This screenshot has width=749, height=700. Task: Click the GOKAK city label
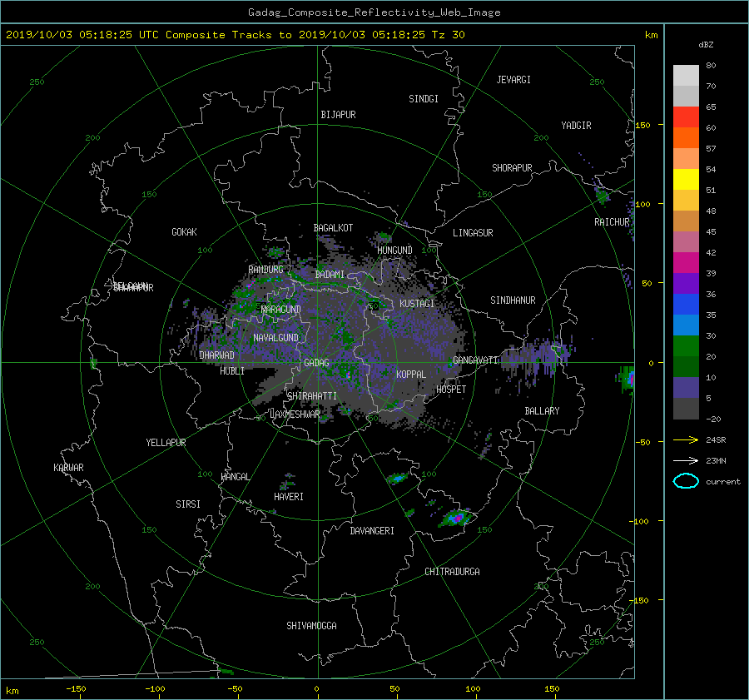(184, 232)
